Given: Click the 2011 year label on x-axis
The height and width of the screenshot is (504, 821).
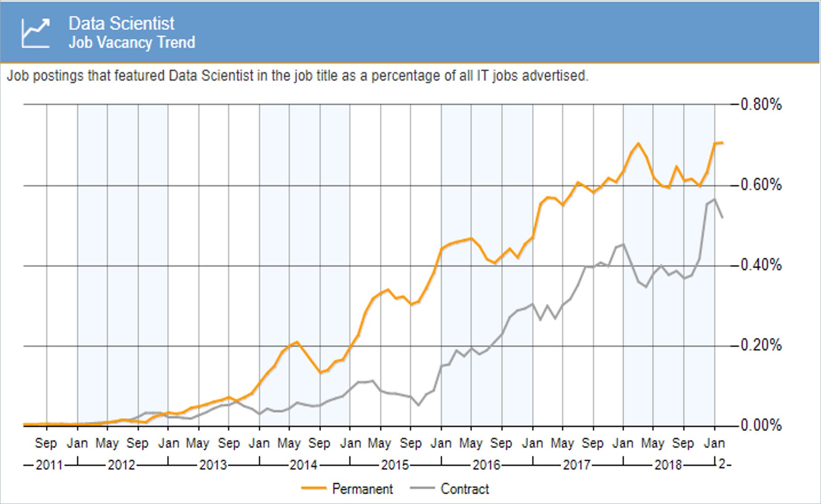Looking at the screenshot, I should click(49, 465).
